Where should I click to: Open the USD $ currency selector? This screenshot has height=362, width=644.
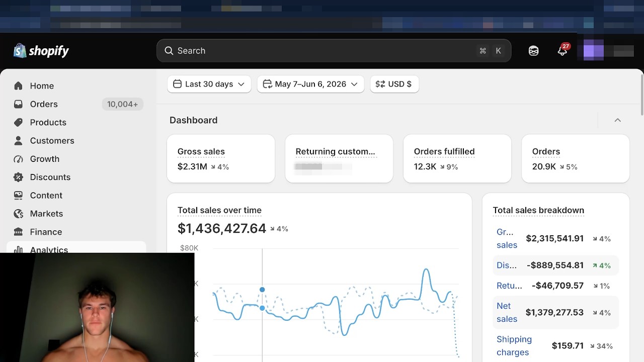394,84
